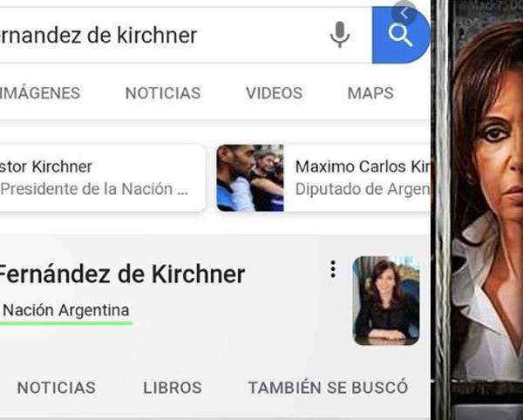
Task: Tap the microphone voice search icon
Action: pos(340,34)
